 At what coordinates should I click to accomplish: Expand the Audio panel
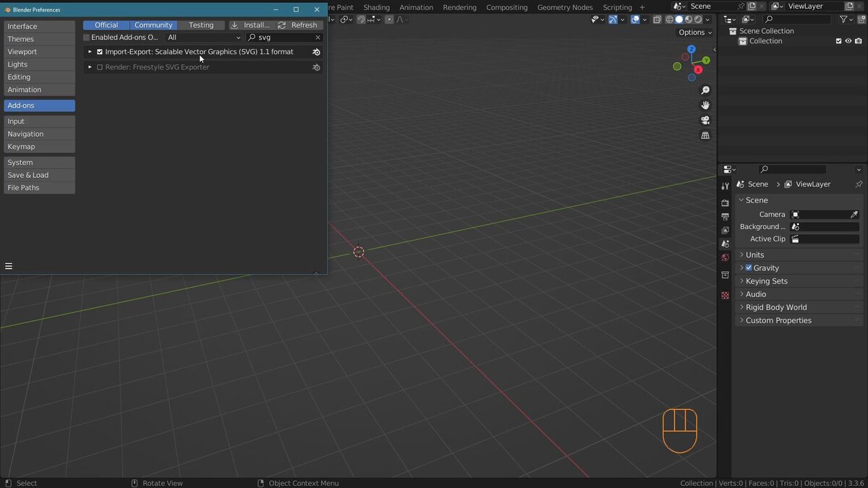coord(799,294)
